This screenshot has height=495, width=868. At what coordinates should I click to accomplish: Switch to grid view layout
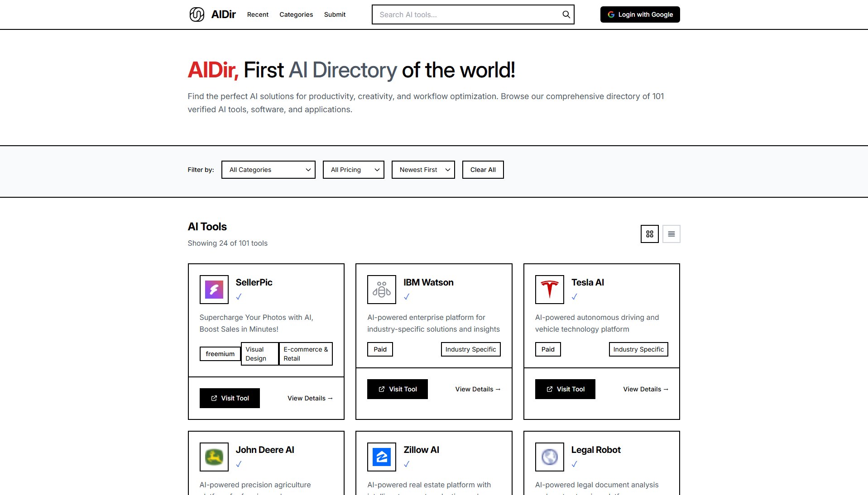(649, 234)
